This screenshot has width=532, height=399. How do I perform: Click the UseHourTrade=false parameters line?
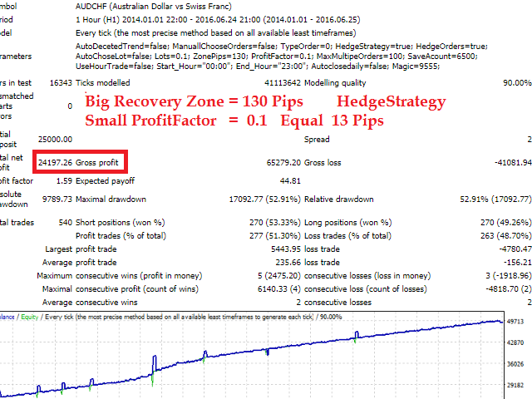(258, 66)
